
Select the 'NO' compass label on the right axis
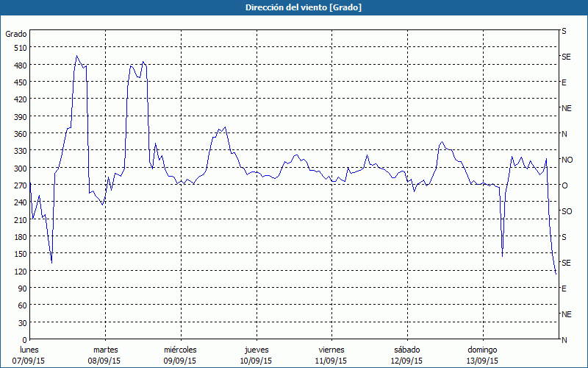pyautogui.click(x=567, y=160)
